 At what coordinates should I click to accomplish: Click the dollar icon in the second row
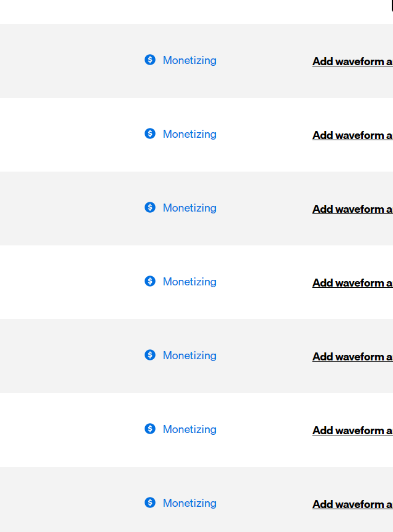coord(150,133)
